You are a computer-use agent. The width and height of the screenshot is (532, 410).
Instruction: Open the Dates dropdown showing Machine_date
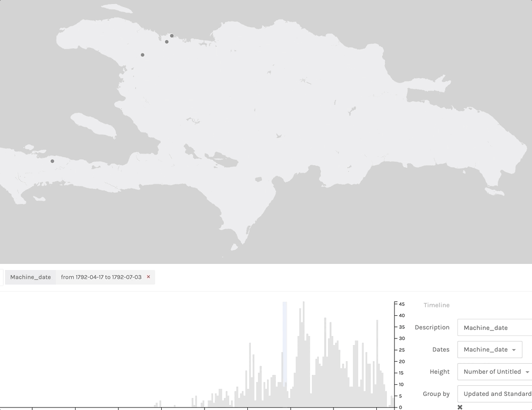point(490,349)
